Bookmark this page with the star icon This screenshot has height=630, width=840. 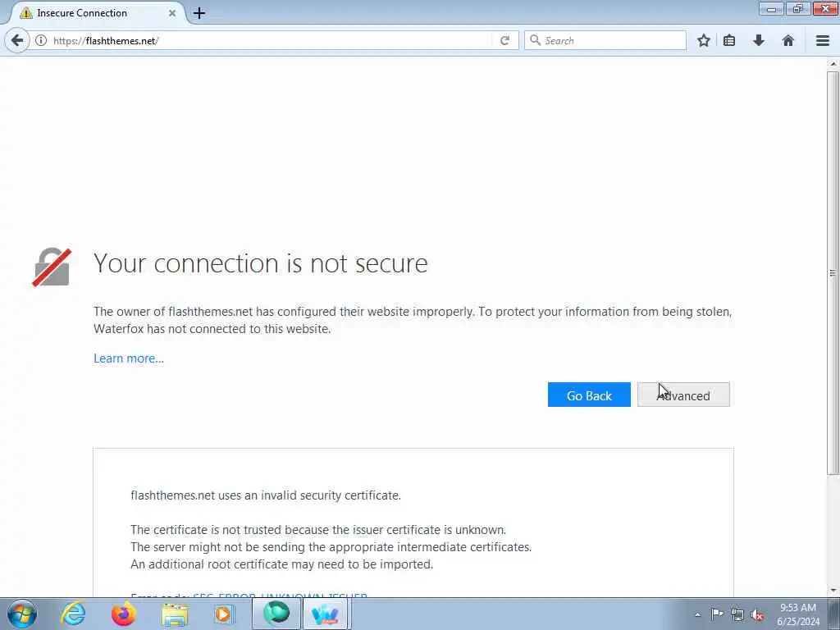coord(704,40)
